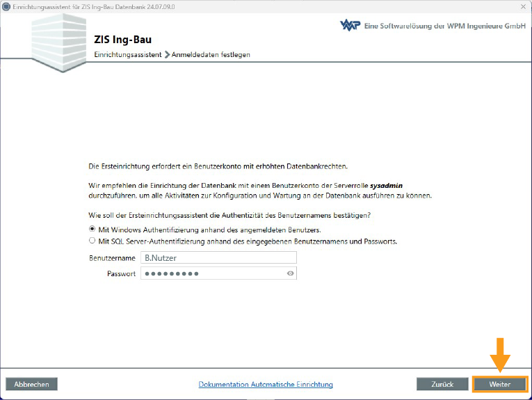Image resolution: width=532 pixels, height=400 pixels.
Task: Choose SQL Server-Authentifizierung radio option
Action: (92, 241)
